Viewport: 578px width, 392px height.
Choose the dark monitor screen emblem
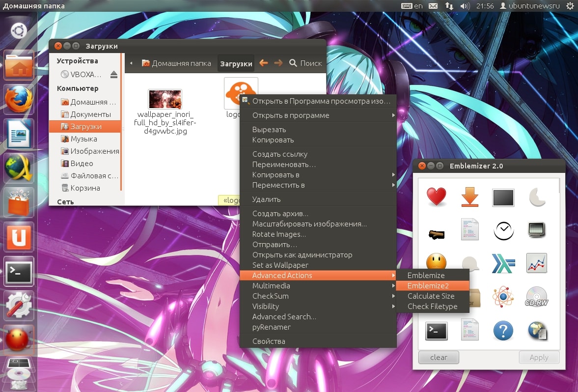503,197
